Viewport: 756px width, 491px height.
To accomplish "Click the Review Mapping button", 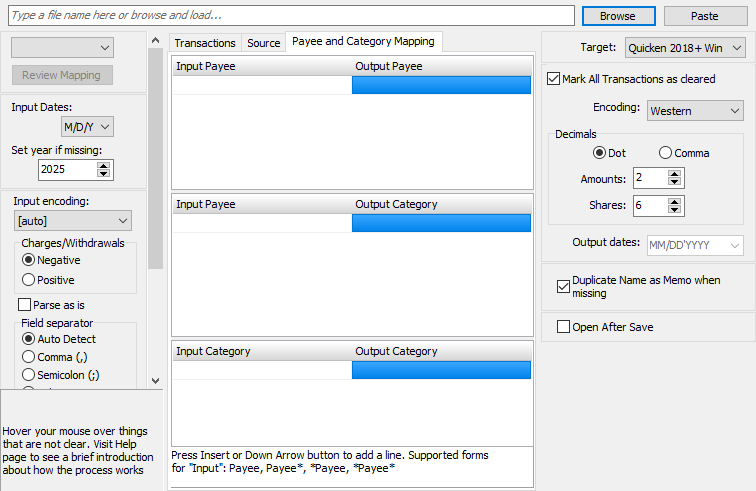I will [62, 75].
